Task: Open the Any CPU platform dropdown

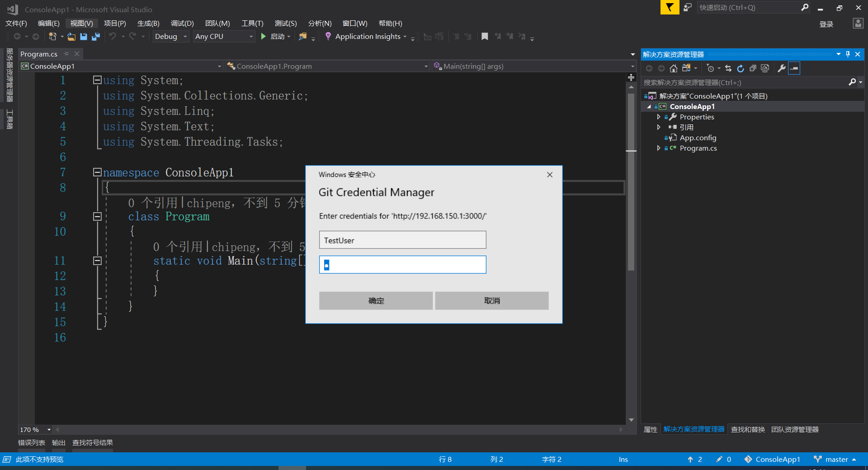Action: (251, 37)
